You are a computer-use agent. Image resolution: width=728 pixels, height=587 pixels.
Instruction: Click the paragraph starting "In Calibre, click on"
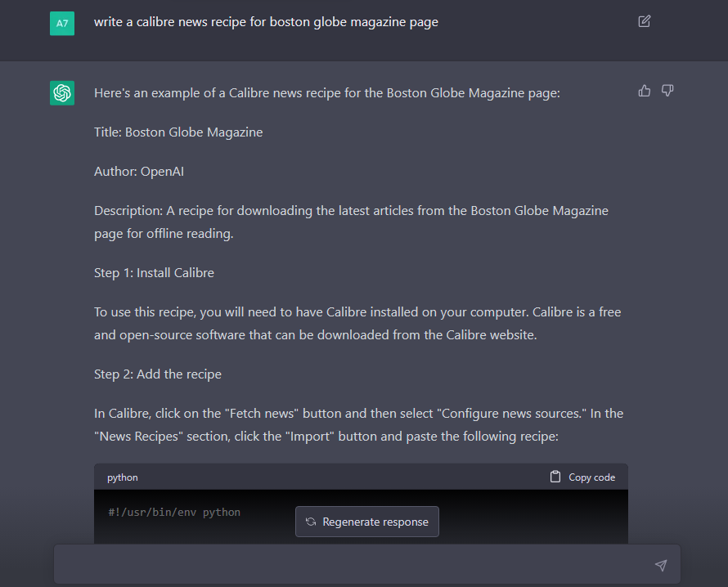tap(358, 425)
